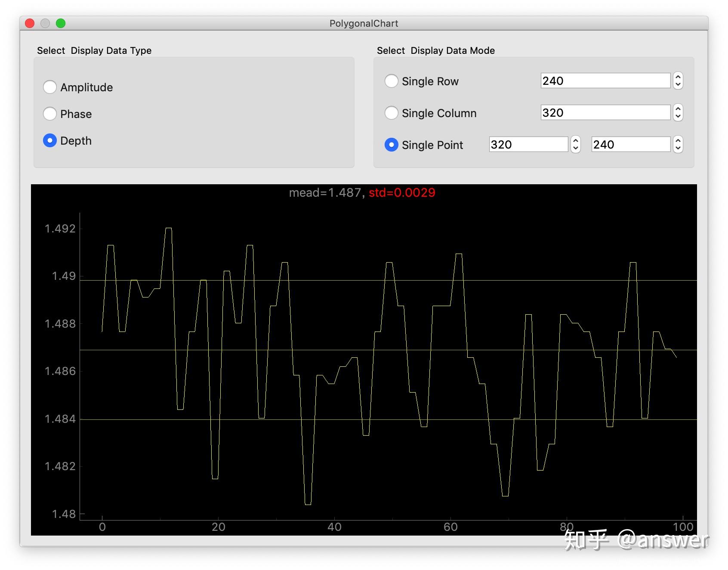Click the 0 x-axis tick label
728x570 pixels.
click(102, 527)
